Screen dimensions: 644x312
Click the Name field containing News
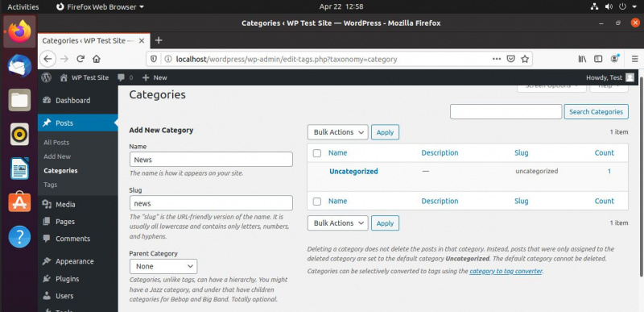(x=211, y=160)
